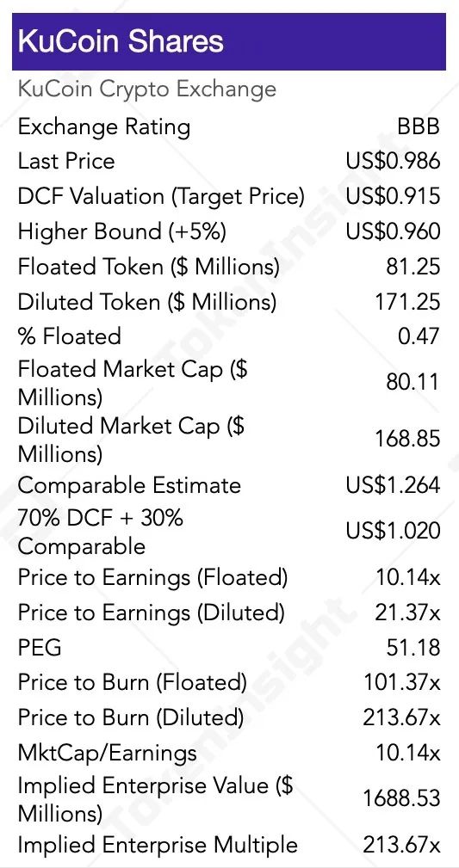
Task: Click the DCF Valuation (Target Price) label
Action: 161,196
